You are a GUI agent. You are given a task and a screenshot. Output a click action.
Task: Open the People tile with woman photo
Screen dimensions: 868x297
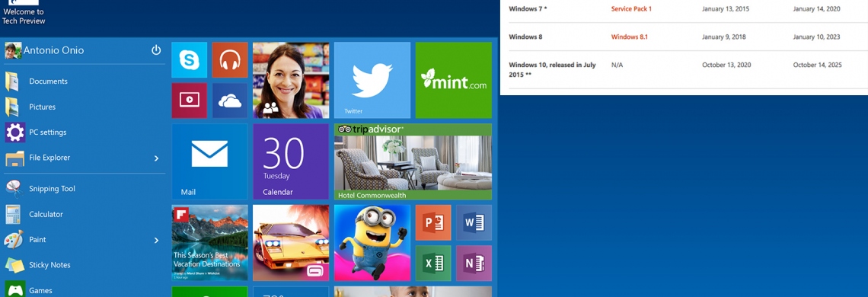pos(291,81)
